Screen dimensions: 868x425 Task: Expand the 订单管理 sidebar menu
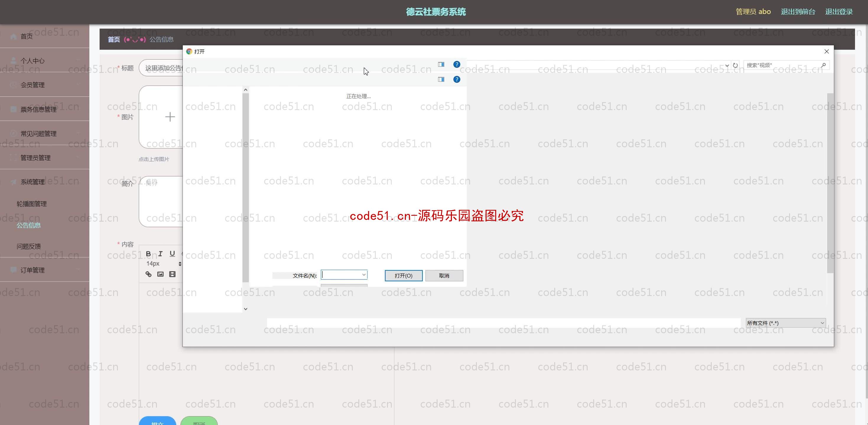pyautogui.click(x=45, y=270)
